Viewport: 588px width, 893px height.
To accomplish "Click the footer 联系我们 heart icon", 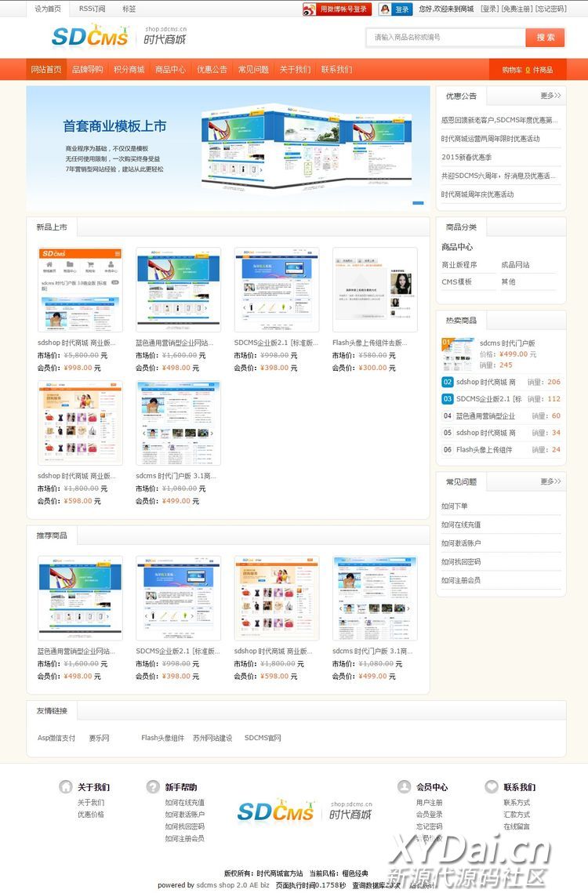I will click(491, 786).
